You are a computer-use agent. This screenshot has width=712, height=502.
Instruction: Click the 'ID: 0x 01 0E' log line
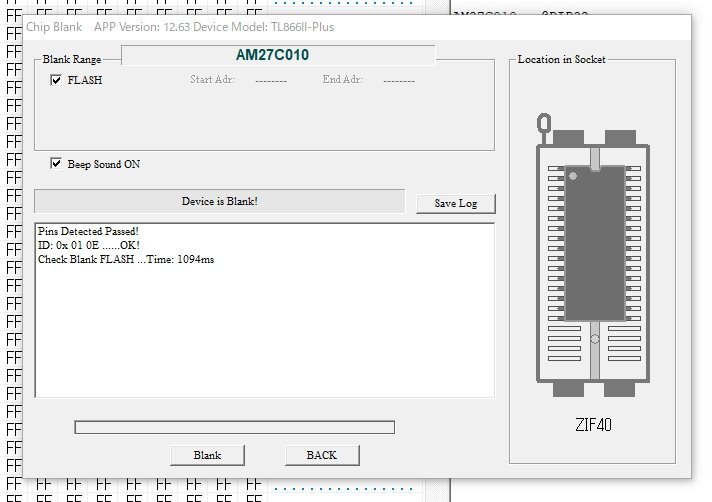(x=88, y=246)
